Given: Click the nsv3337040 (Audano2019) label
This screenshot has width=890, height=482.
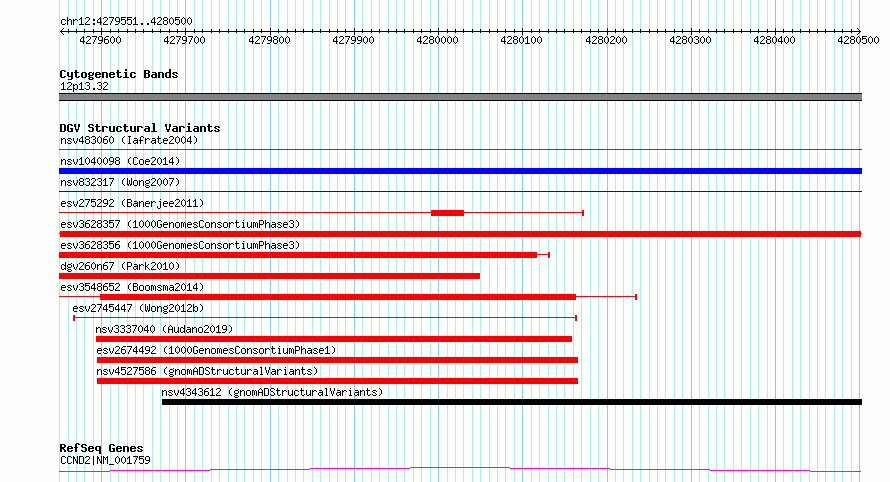Looking at the screenshot, I should (164, 329).
